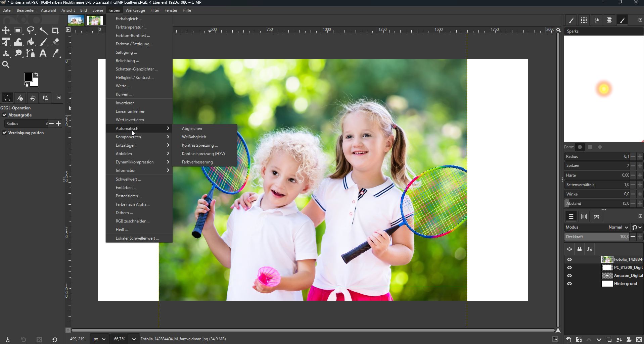Choose Weißabgleich from the Automatisch submenu
Screen dimensions: 644x344
pyautogui.click(x=194, y=137)
